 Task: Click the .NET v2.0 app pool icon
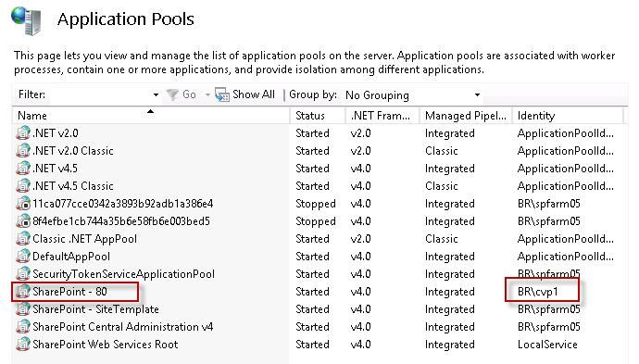tap(23, 132)
